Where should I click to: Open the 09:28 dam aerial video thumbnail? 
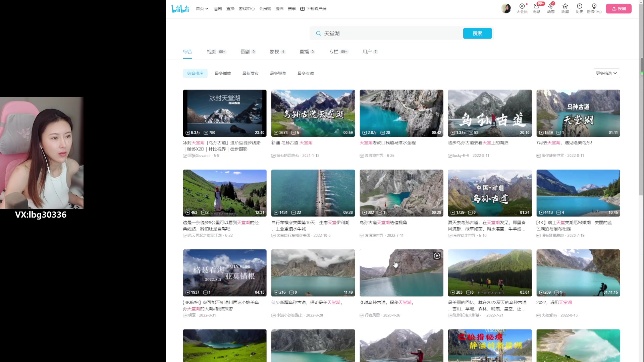[x=313, y=193]
